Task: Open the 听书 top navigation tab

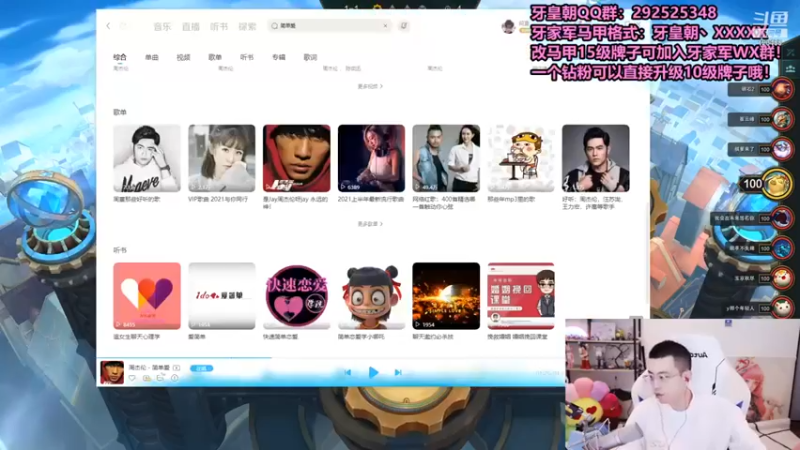Action: tap(219, 27)
